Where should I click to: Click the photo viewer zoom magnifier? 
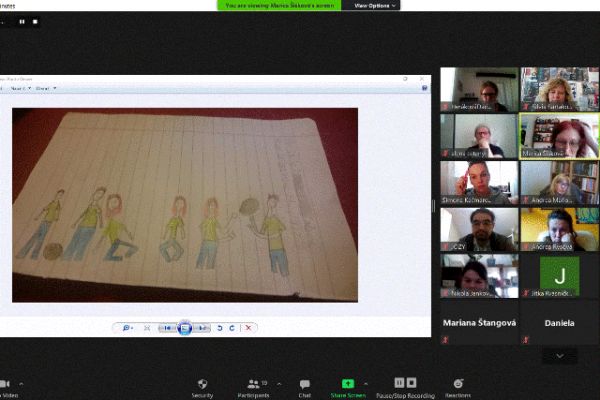click(x=127, y=327)
